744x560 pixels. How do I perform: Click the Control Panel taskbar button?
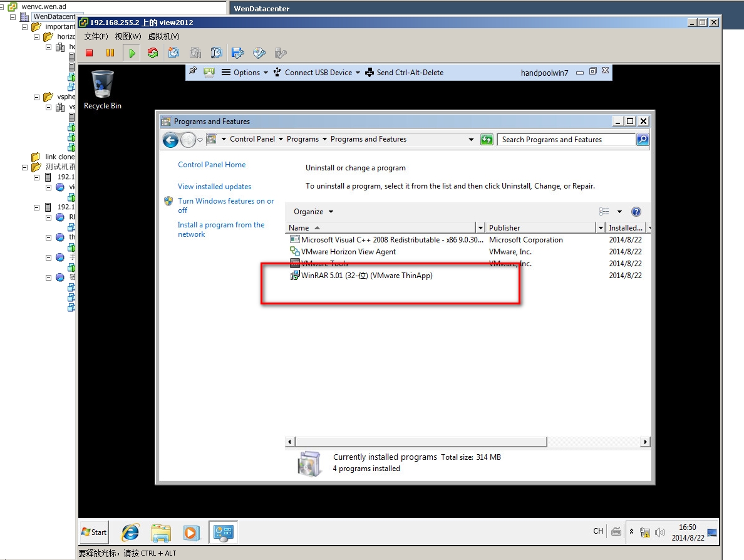coord(222,532)
